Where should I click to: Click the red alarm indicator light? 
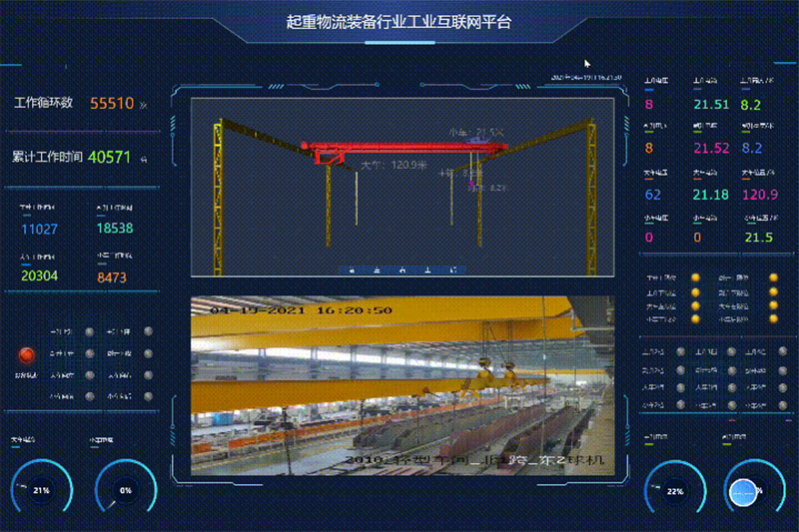coord(28,354)
